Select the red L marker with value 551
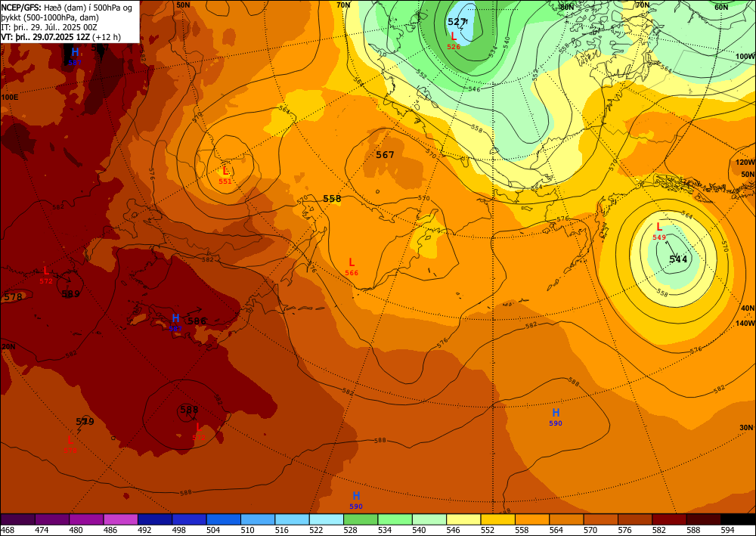 tap(225, 175)
